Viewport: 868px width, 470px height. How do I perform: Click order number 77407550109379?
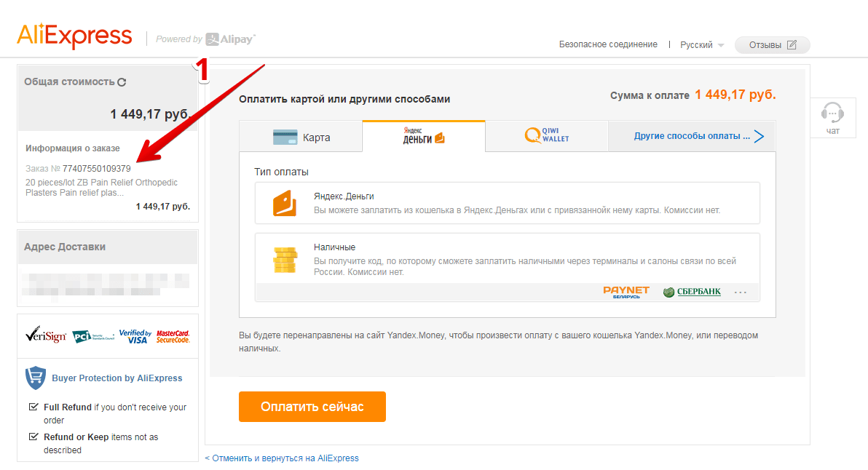(96, 169)
